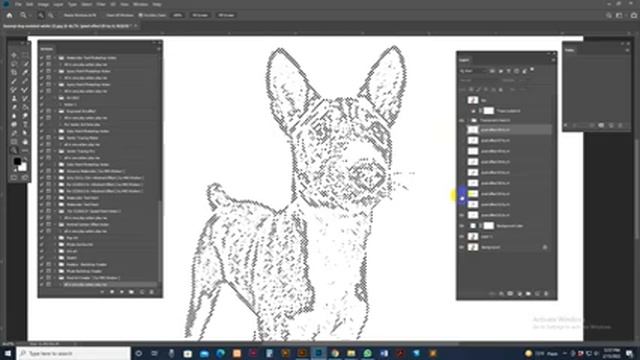
Task: Select the Background layer thumbnail
Action: (473, 247)
